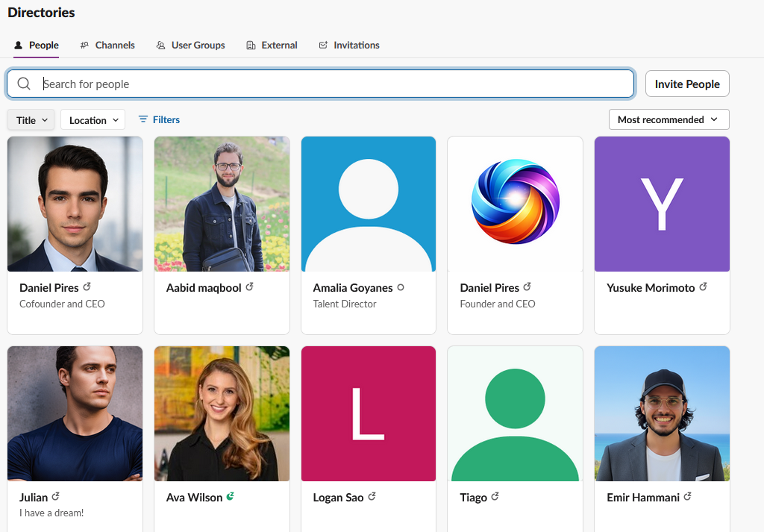Open Julian's profile photo card

click(x=75, y=413)
